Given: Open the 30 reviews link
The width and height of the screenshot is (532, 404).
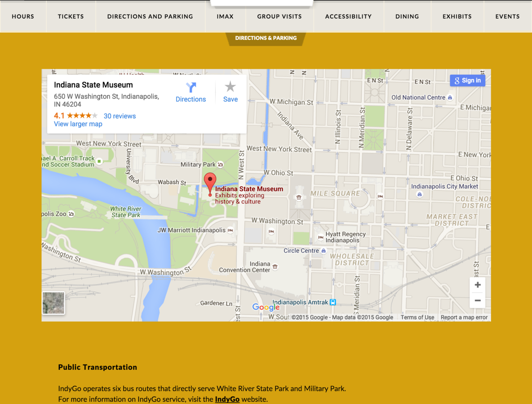Looking at the screenshot, I should point(120,116).
